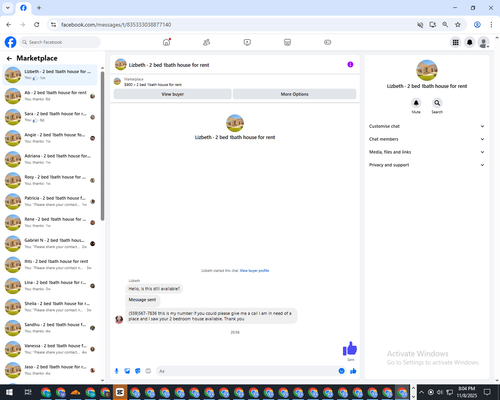
Task: Open the Windows Start menu
Action: click(x=9, y=392)
